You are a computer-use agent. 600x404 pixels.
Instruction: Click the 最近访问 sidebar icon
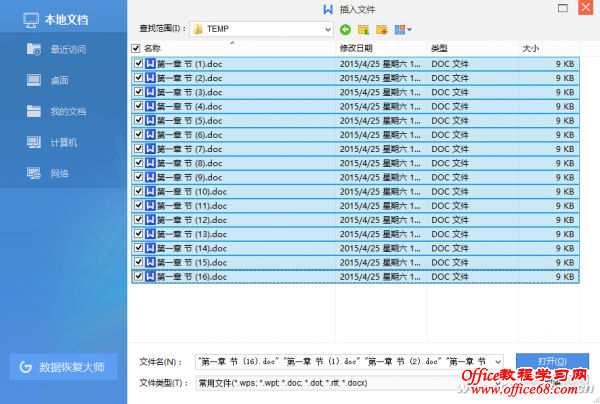click(33, 50)
